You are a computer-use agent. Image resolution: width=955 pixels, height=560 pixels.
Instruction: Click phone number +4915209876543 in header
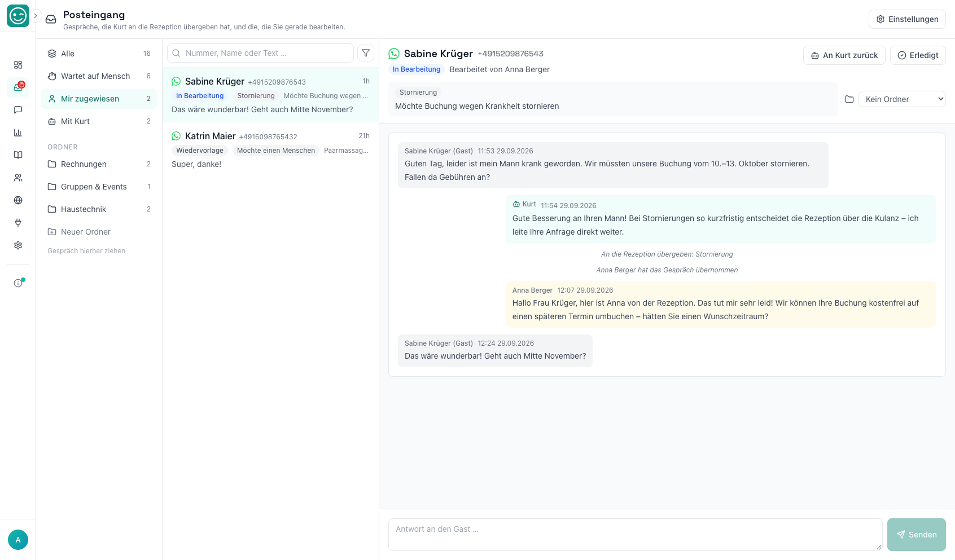pos(510,54)
